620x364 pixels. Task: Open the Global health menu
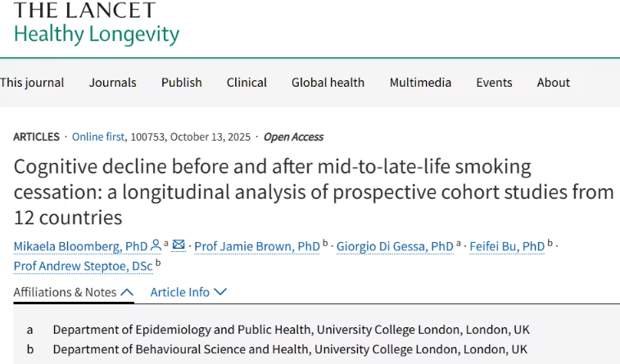328,83
